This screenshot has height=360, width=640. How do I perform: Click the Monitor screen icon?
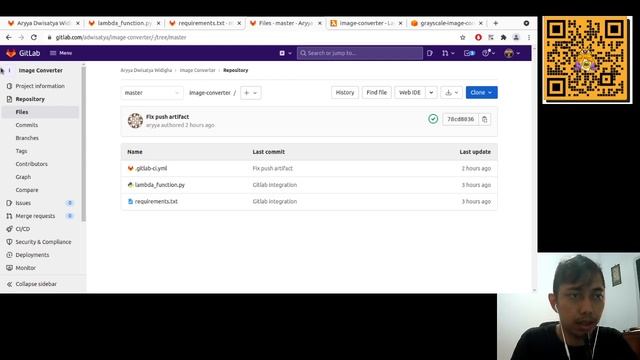[9, 268]
